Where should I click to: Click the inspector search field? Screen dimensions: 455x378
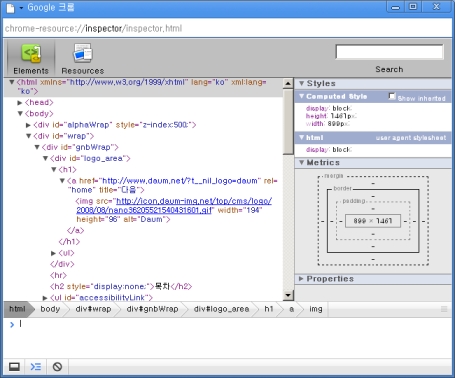point(389,52)
